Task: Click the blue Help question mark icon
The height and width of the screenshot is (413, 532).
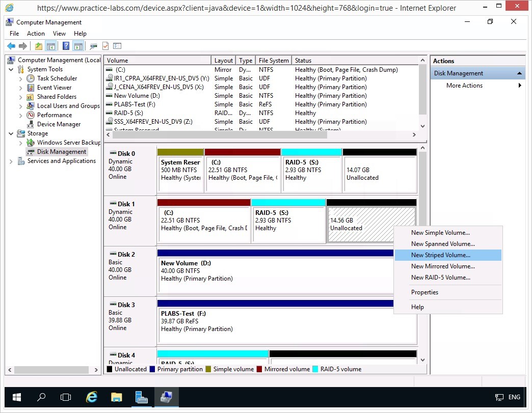Action: [x=66, y=46]
